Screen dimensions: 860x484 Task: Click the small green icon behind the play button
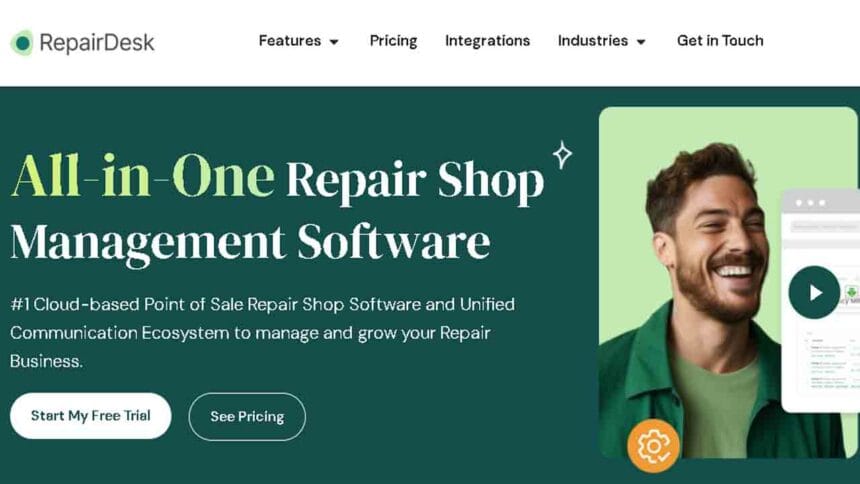(x=851, y=292)
